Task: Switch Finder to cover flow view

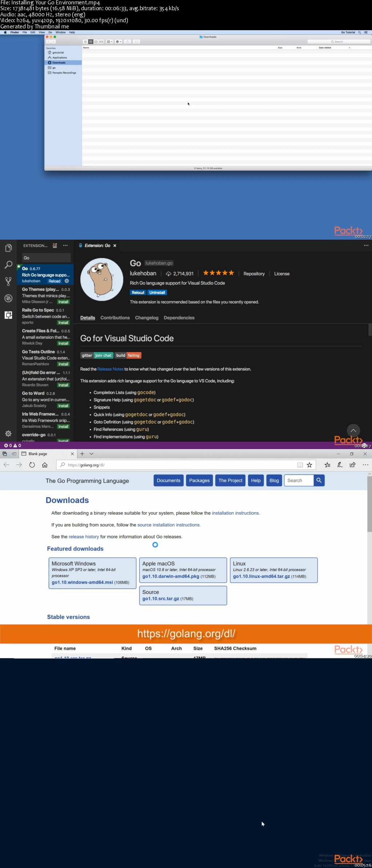Action: coord(101,42)
